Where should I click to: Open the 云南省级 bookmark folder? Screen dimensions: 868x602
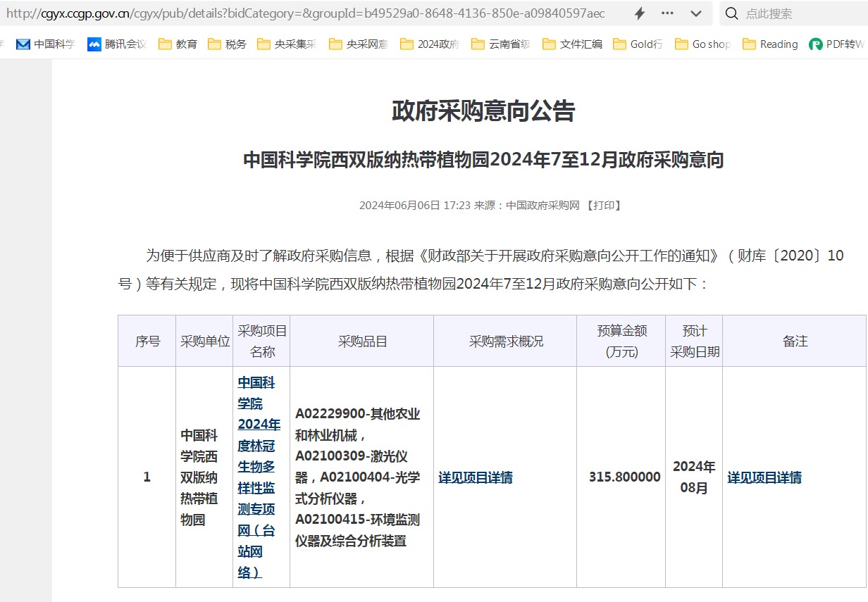501,44
